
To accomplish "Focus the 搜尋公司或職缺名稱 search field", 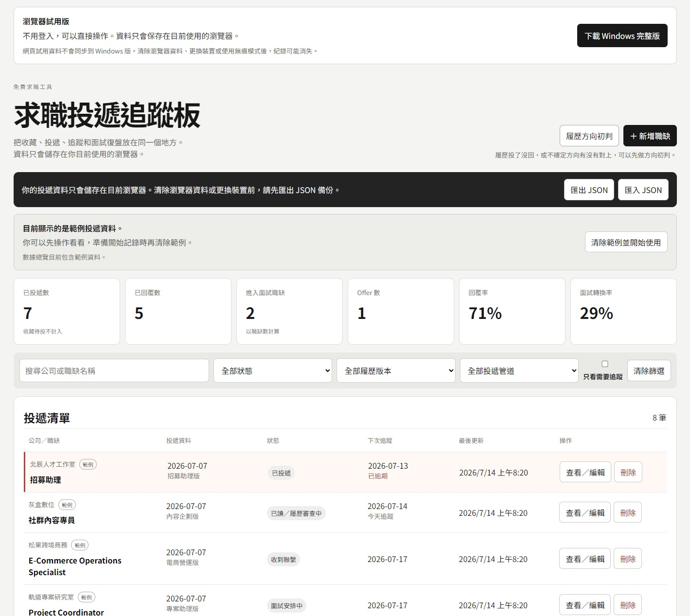I will [x=114, y=370].
